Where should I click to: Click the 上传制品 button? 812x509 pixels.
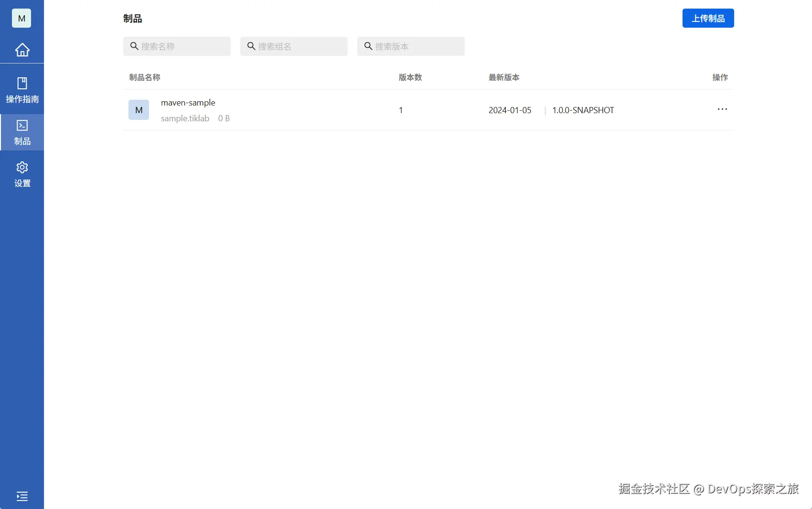pos(708,18)
